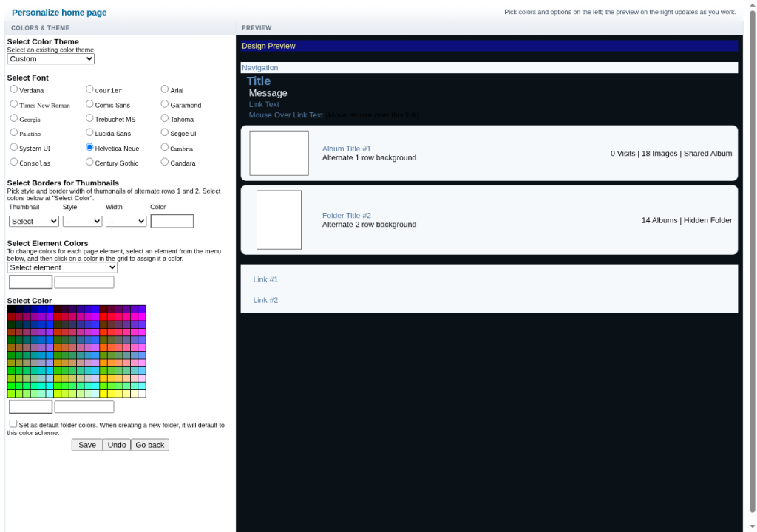757x532 pixels.
Task: Pick the Palatino font
Action: tap(13, 132)
